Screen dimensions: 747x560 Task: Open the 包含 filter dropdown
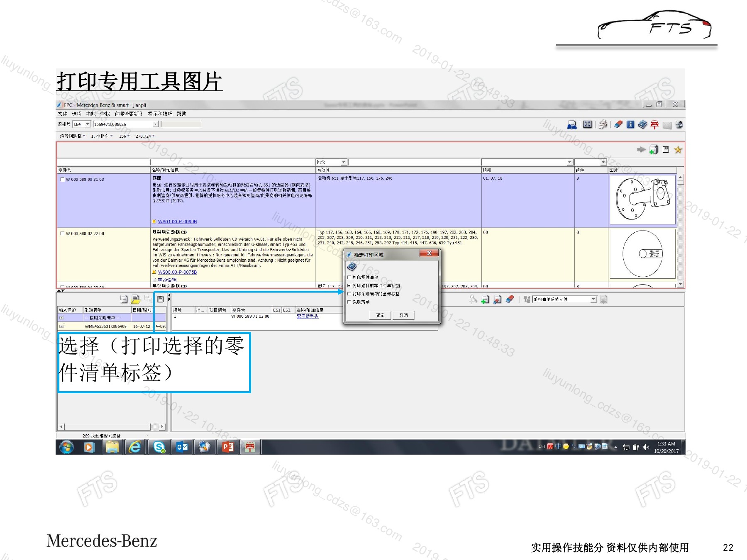click(344, 162)
